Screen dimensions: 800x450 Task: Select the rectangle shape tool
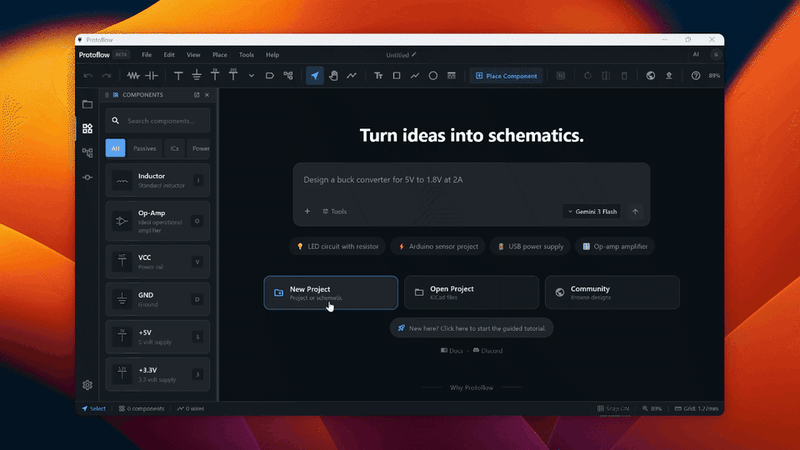coord(396,76)
